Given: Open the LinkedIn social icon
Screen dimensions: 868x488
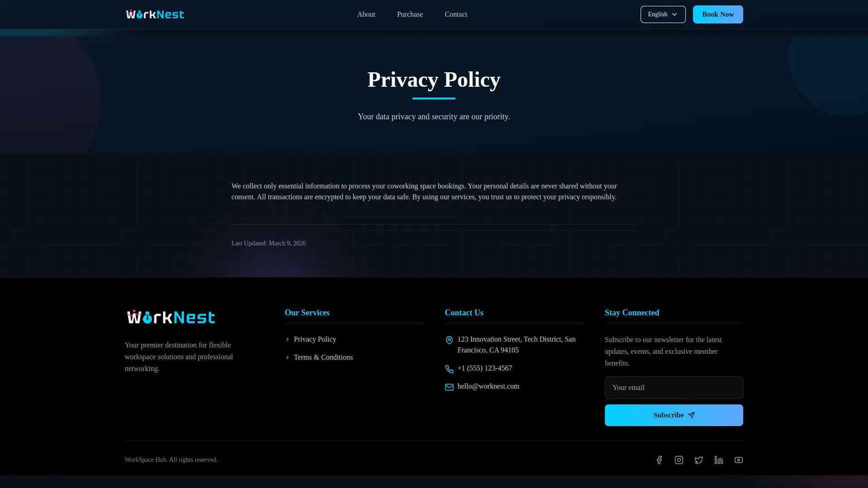Looking at the screenshot, I should coord(719,460).
